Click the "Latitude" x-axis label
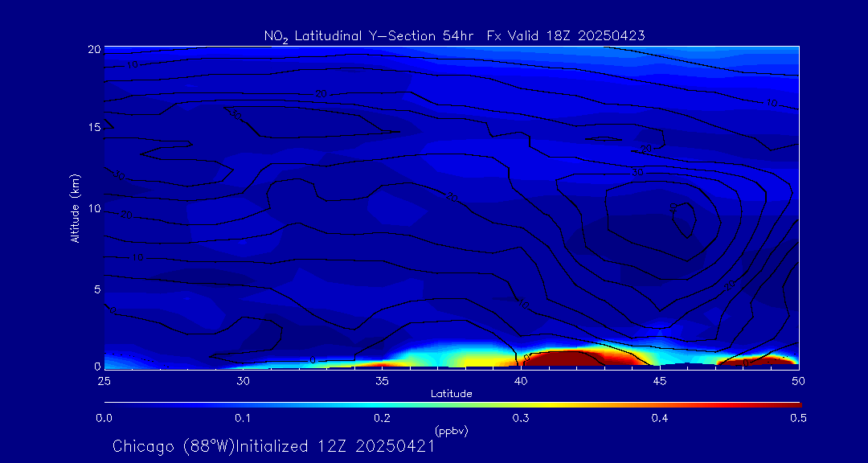Viewport: 868px width, 463px height. click(452, 394)
